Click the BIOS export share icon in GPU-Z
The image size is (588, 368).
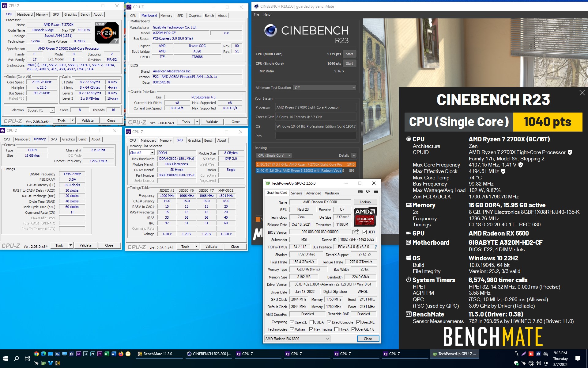click(x=356, y=232)
